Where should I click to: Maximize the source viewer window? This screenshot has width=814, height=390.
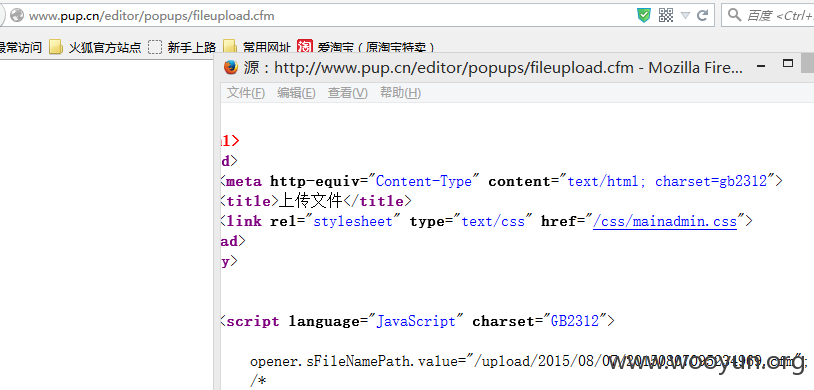click(788, 63)
